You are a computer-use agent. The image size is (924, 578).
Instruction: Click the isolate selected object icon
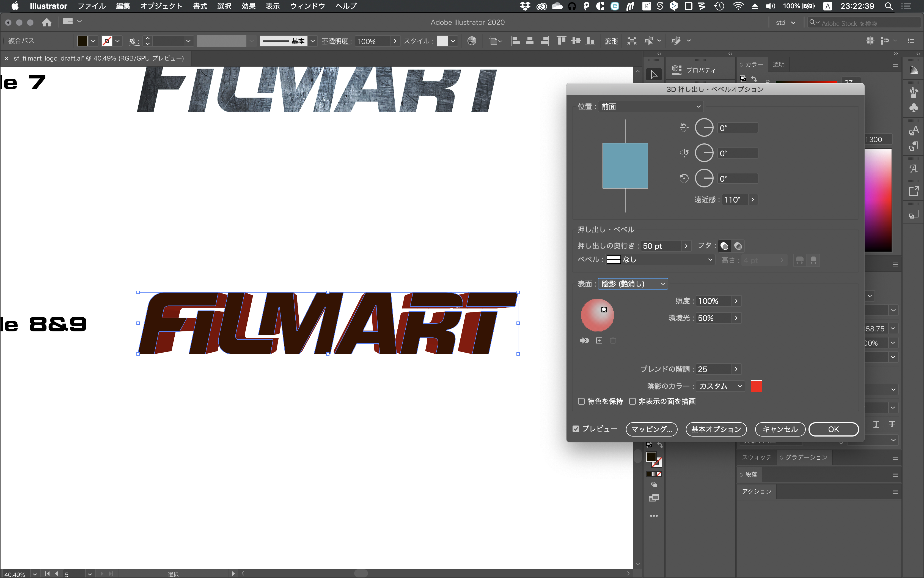tap(631, 41)
